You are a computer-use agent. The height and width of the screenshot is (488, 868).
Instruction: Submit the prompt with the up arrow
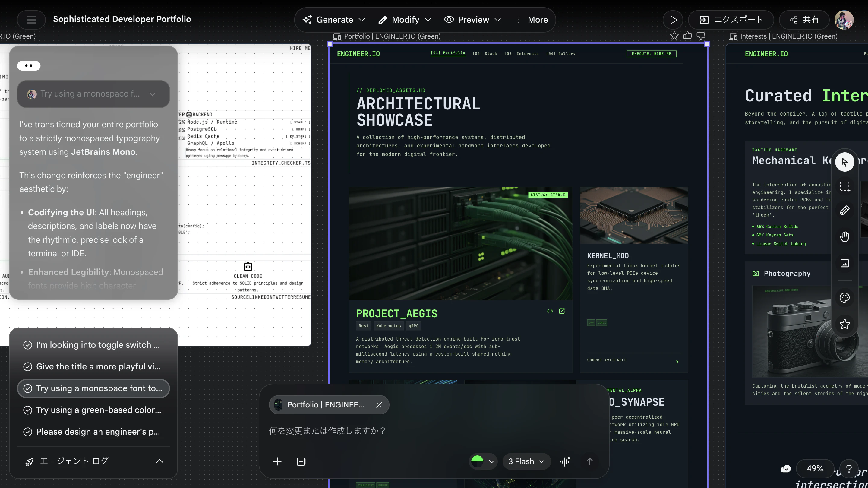point(589,461)
